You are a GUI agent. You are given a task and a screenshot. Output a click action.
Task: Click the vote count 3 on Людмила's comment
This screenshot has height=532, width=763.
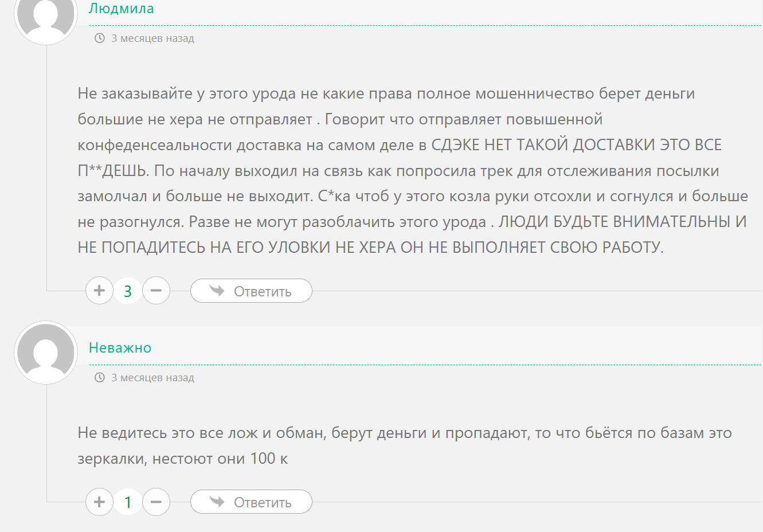tap(127, 291)
